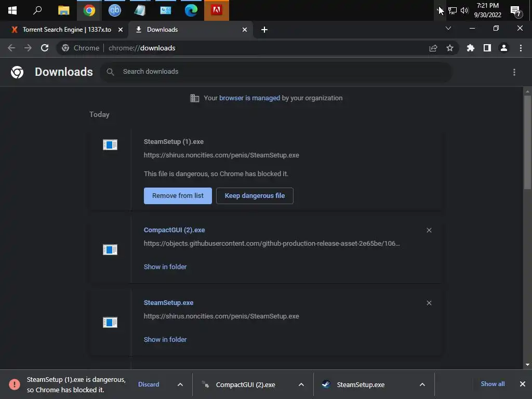Open qBittorrent from the taskbar

pyautogui.click(x=115, y=10)
